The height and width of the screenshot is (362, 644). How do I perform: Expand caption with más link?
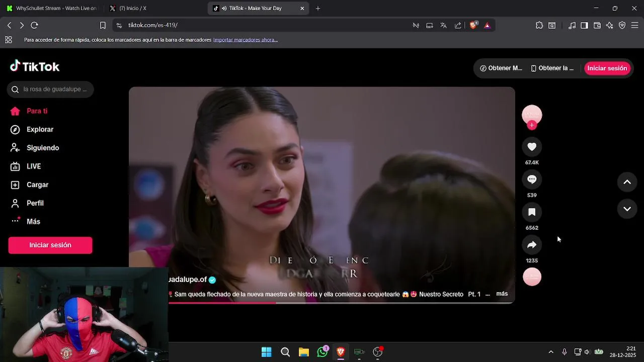[502, 294]
